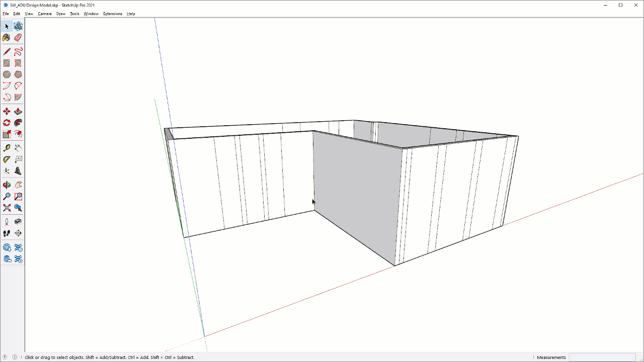Viewport: 644px width, 362px height.
Task: Choose the Dimensions tool
Action: coord(18,148)
